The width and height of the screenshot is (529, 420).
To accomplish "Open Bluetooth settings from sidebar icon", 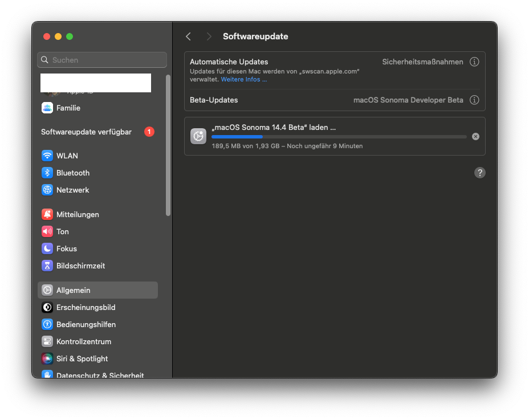I will pos(47,173).
